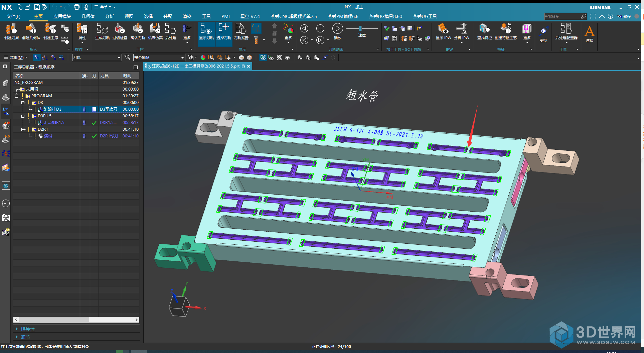Image resolution: width=644 pixels, height=353 pixels.
Task: Click the selection filter funnel icon
Action: point(127,57)
